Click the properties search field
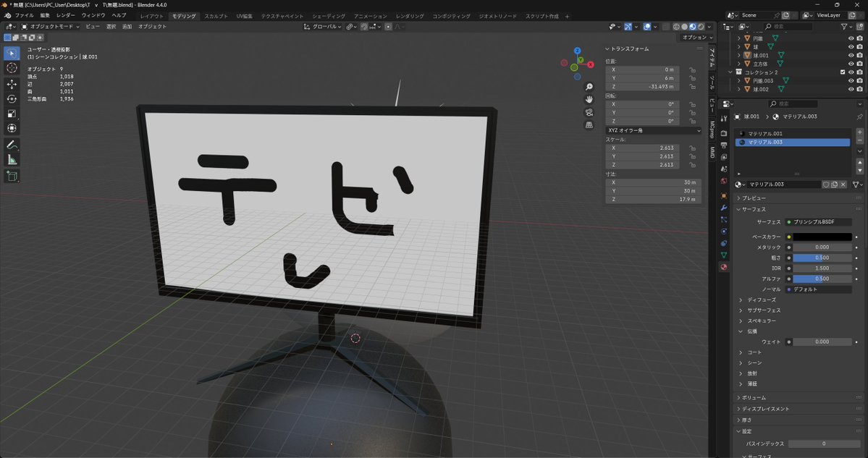The width and height of the screenshot is (868, 458). 792,104
